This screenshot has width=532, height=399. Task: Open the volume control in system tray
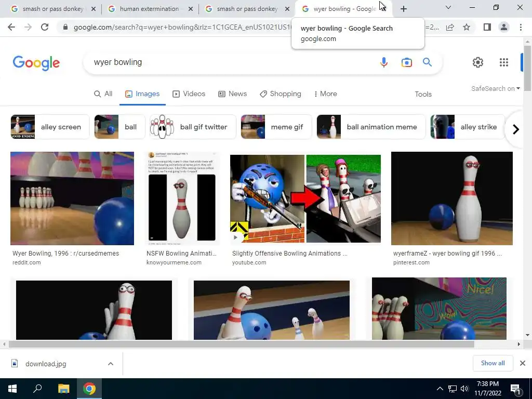[x=464, y=389]
